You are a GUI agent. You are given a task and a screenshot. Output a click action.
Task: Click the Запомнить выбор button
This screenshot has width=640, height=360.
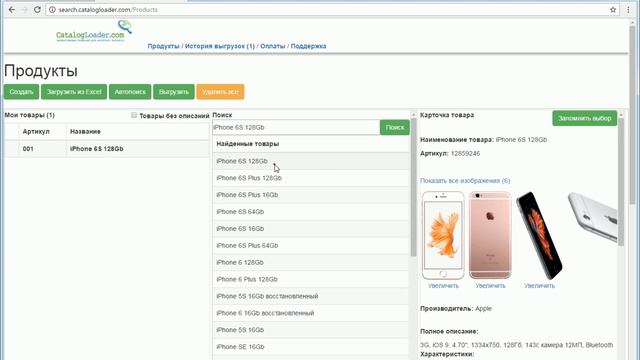pyautogui.click(x=584, y=118)
